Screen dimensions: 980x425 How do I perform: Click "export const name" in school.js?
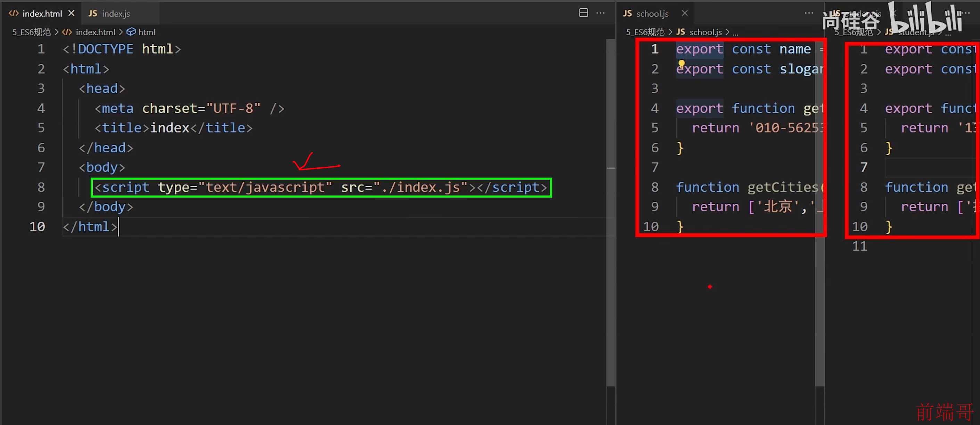(x=743, y=49)
